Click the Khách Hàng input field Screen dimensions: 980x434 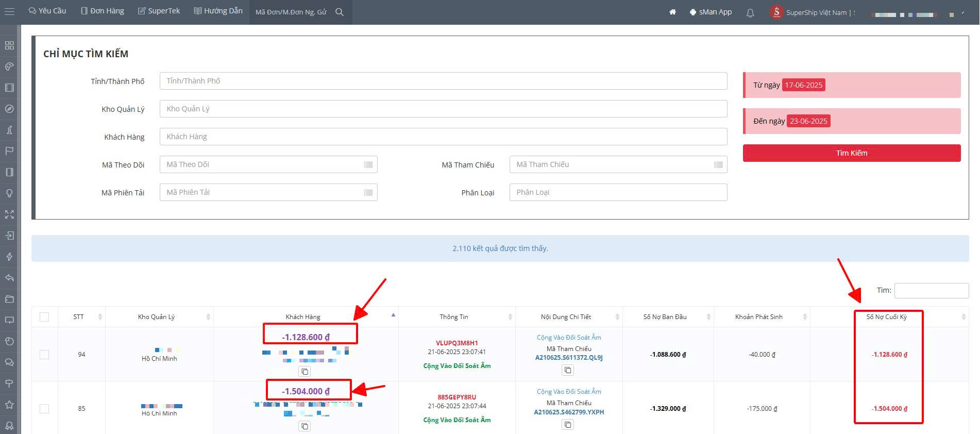(x=444, y=137)
